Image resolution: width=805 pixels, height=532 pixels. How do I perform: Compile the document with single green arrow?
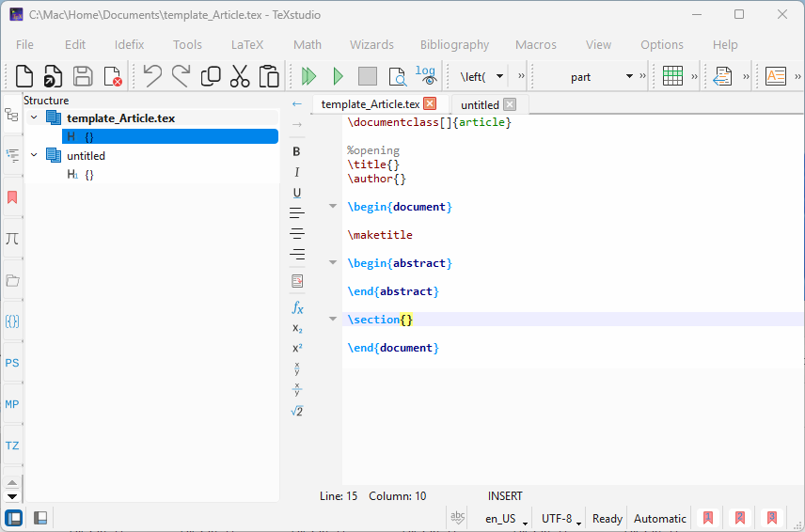338,76
